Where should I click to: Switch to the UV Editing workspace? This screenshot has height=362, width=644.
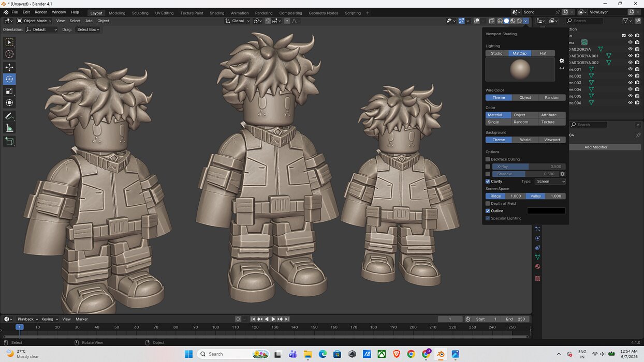coord(164,13)
